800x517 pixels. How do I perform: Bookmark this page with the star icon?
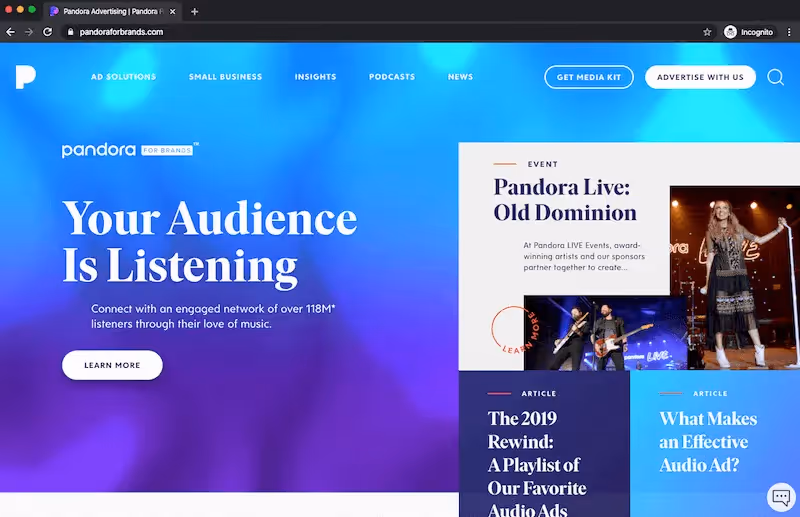pos(707,32)
